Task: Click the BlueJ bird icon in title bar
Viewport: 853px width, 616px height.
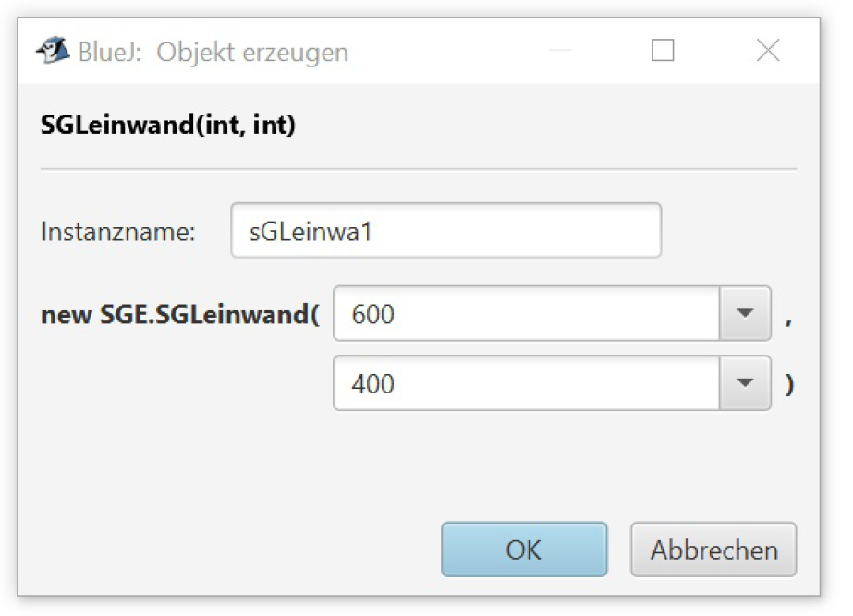Action: coord(53,50)
